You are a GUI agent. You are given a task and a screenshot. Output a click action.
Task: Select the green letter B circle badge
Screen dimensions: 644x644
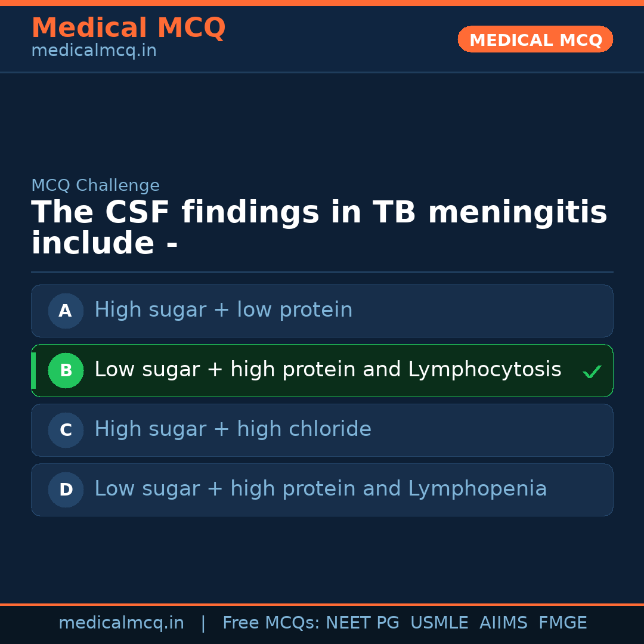click(x=66, y=370)
